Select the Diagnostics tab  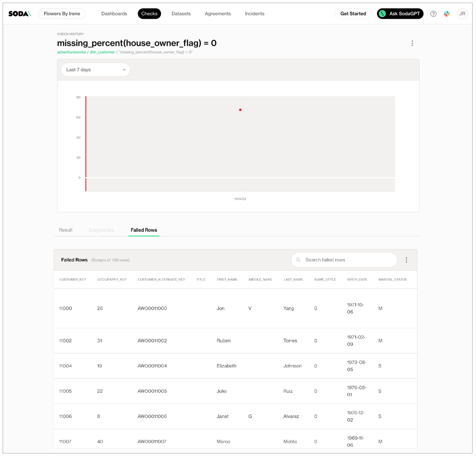pyautogui.click(x=102, y=230)
